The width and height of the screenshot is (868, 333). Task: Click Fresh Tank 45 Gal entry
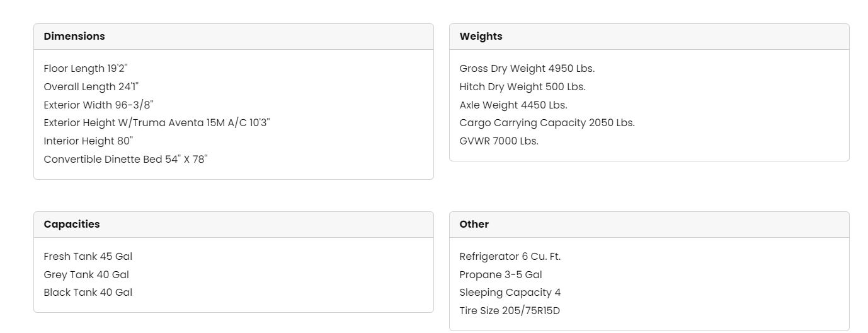(88, 256)
